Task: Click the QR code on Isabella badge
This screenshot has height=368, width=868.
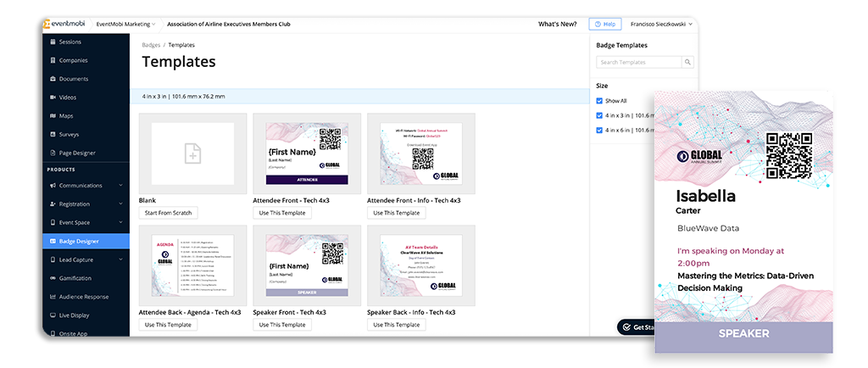Action: [789, 155]
